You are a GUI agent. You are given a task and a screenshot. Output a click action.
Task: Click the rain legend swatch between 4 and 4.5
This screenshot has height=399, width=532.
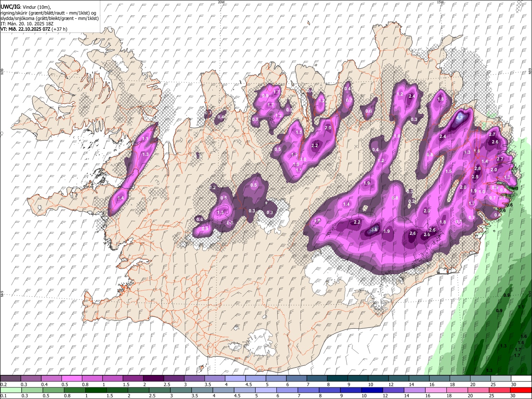pyautogui.click(x=224, y=390)
